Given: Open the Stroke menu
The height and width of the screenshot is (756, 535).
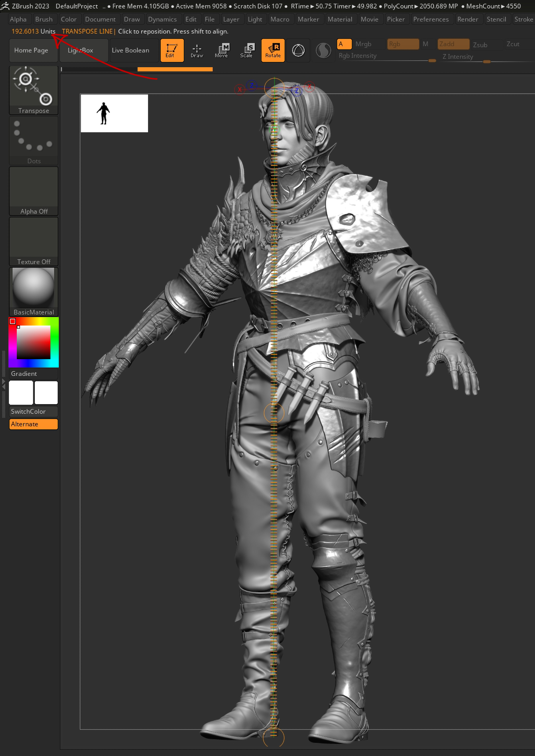Looking at the screenshot, I should tap(524, 19).
